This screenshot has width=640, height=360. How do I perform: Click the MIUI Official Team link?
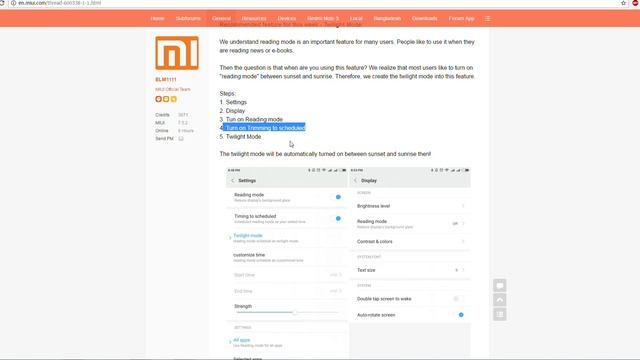(x=173, y=89)
